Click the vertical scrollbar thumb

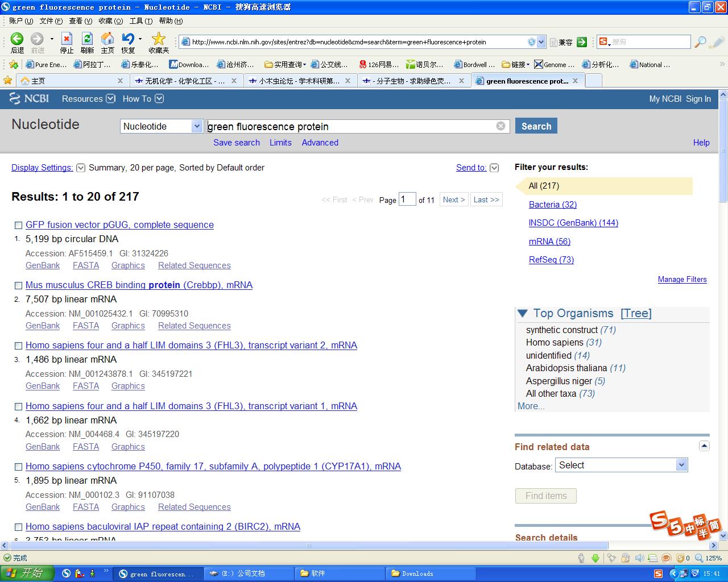tap(723, 151)
